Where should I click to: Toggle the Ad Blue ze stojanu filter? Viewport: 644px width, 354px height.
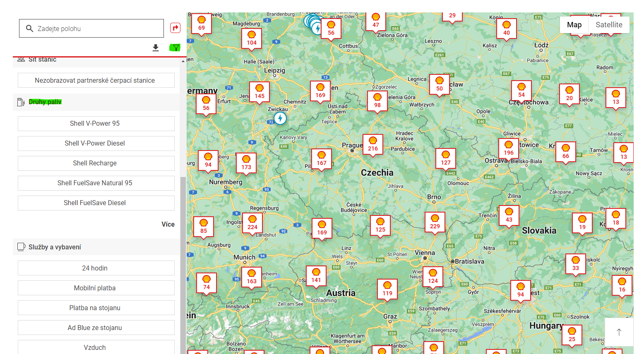coord(96,328)
